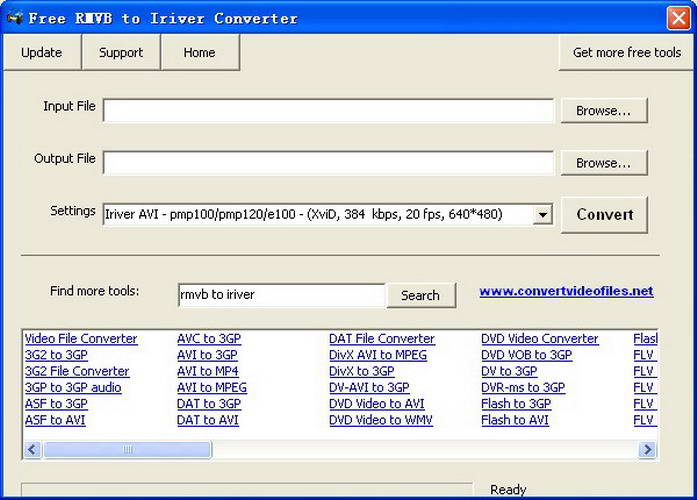Screen dimensions: 697x500
Task: Open ASF to AVI link
Action: pyautogui.click(x=55, y=420)
